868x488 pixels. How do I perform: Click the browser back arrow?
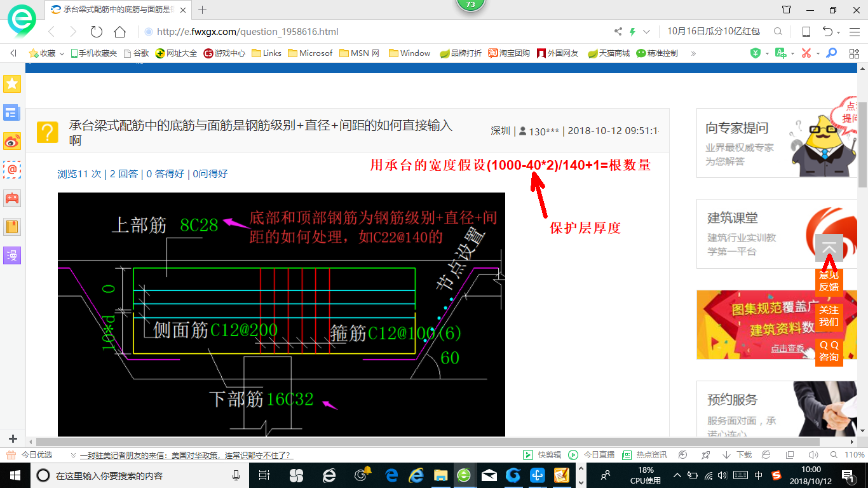pos(51,32)
